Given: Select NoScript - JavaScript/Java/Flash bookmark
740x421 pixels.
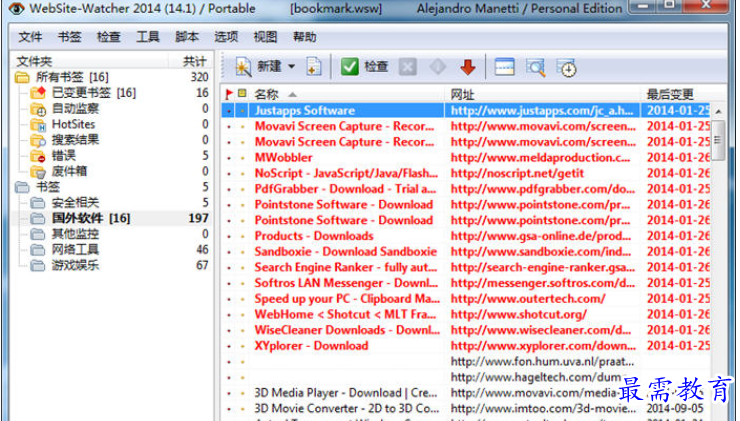Looking at the screenshot, I should pos(466,173).
